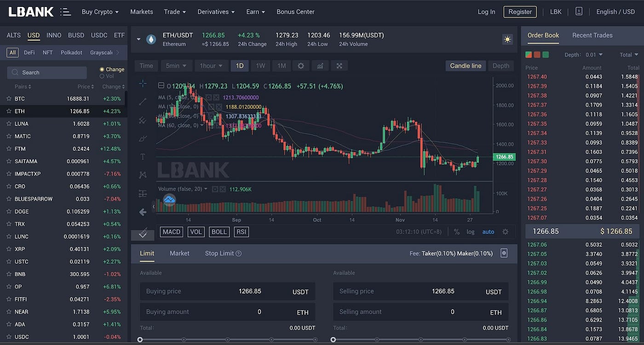This screenshot has width=644, height=345.
Task: Click the undo arrow in the drawing toolbar
Action: click(143, 212)
